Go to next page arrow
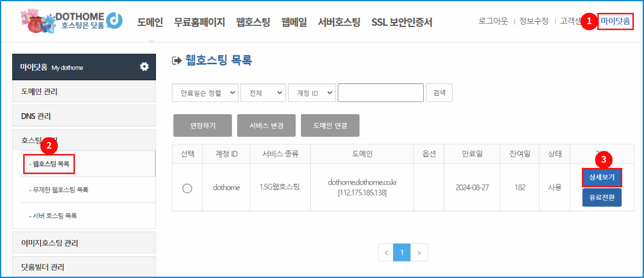This screenshot has width=644, height=278. pos(419,253)
